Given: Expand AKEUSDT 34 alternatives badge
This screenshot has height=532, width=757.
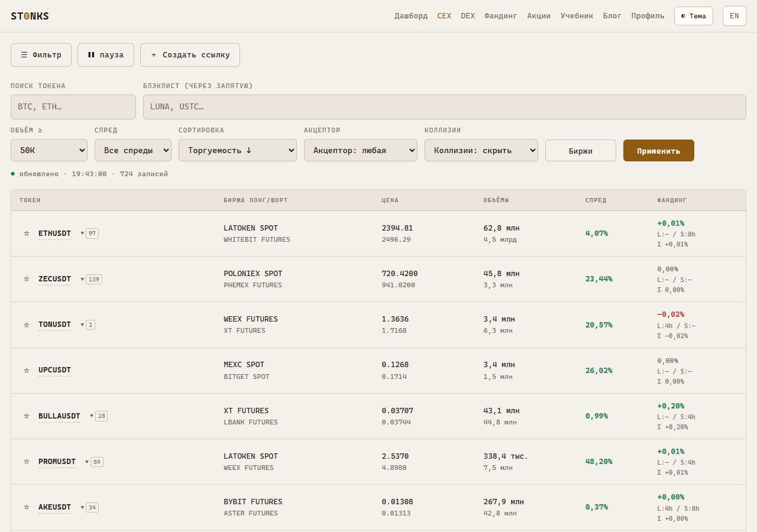Looking at the screenshot, I should [89, 507].
